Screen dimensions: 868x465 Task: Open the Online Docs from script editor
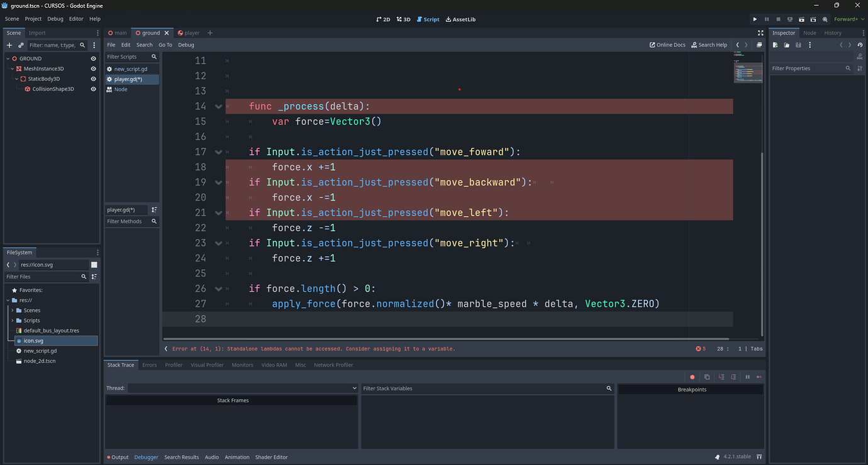(667, 45)
